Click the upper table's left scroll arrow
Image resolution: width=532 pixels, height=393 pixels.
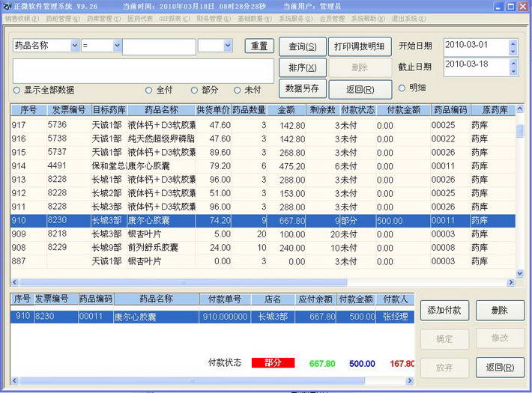pyautogui.click(x=14, y=282)
